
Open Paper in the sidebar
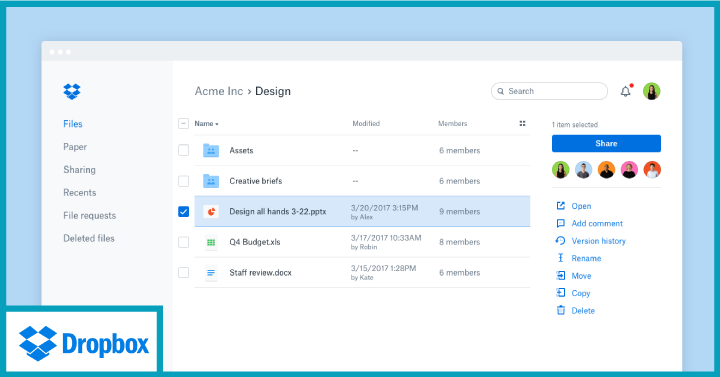75,147
